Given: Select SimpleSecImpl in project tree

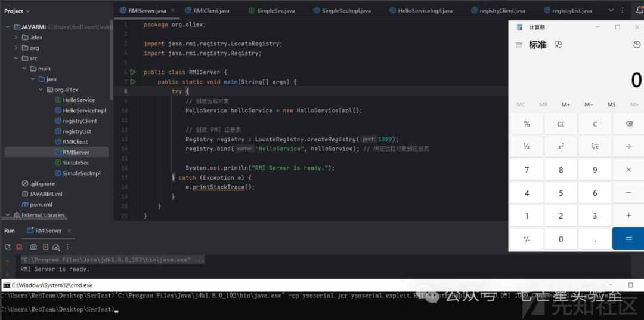Looking at the screenshot, I should point(78,173).
